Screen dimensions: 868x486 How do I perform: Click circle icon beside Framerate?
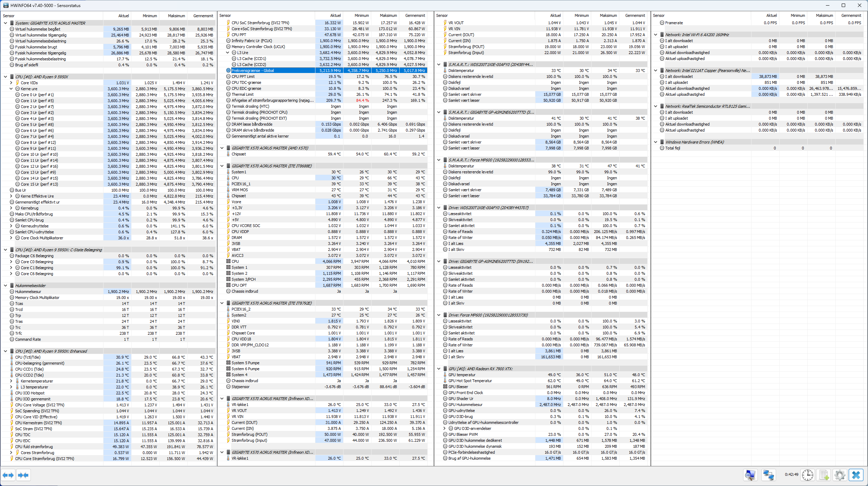[662, 23]
